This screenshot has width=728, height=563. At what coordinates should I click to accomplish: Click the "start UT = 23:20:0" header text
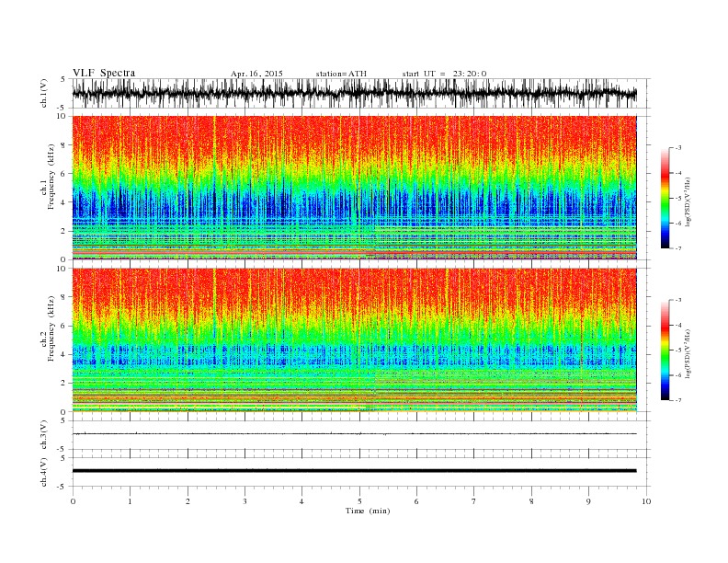444,74
